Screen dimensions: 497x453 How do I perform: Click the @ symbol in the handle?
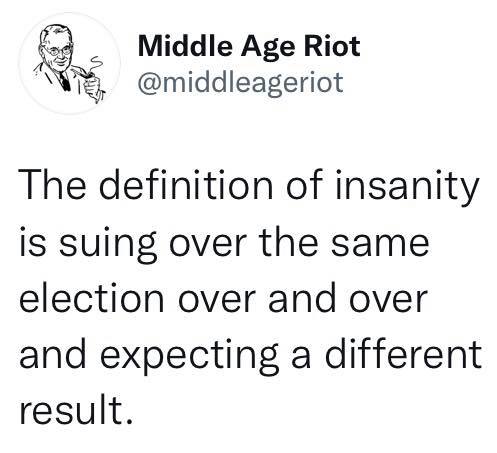(150, 83)
